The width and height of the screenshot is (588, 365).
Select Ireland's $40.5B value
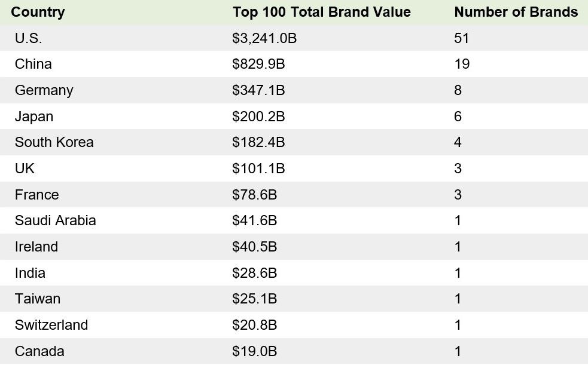pos(255,247)
